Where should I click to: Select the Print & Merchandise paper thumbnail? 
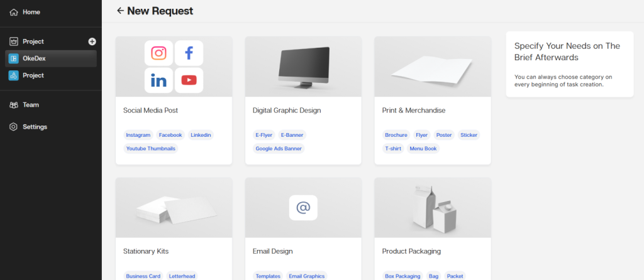tap(432, 67)
